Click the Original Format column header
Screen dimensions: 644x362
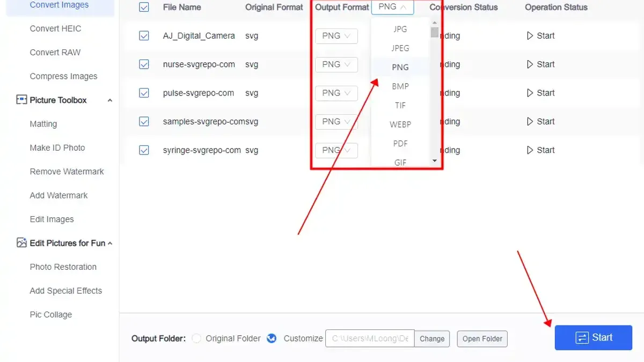pyautogui.click(x=274, y=8)
